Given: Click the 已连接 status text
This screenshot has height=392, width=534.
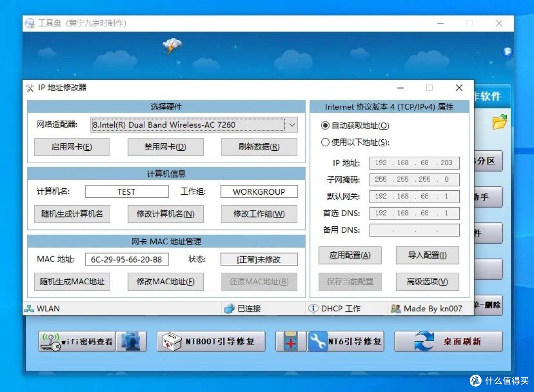Looking at the screenshot, I should click(249, 308).
